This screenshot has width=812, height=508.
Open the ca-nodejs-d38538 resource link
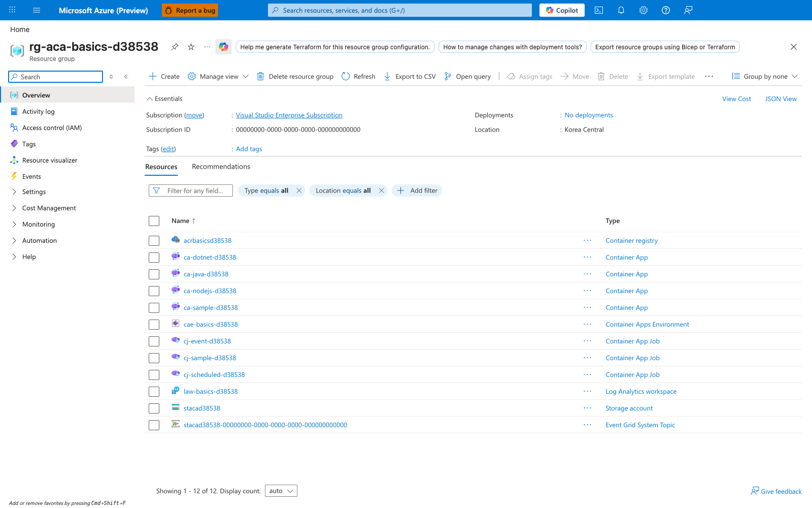[210, 291]
